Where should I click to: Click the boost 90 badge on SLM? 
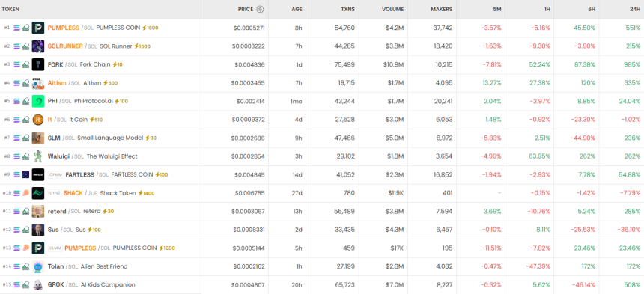pos(151,138)
